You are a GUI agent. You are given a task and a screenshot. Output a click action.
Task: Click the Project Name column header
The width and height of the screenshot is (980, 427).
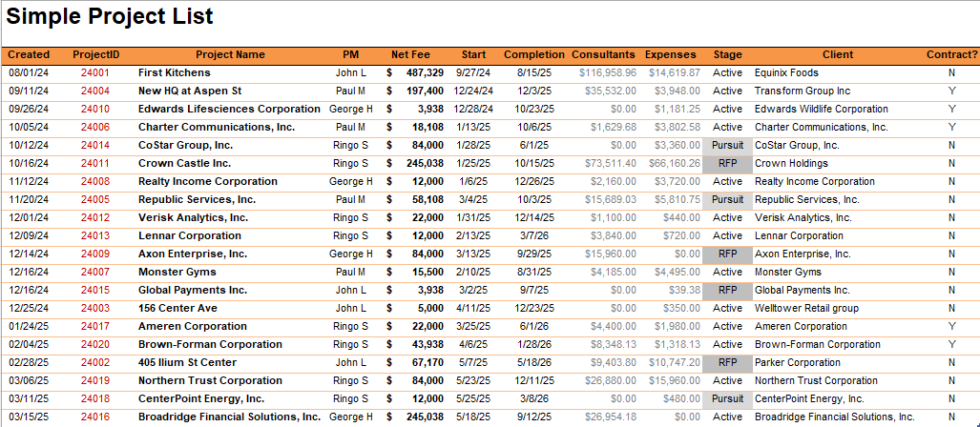pos(230,55)
